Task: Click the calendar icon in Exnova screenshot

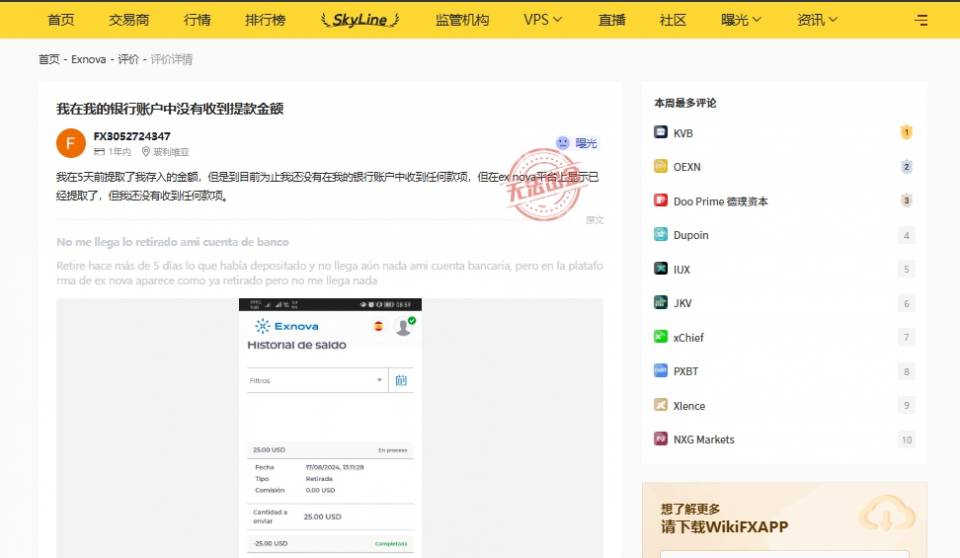Action: [x=401, y=380]
